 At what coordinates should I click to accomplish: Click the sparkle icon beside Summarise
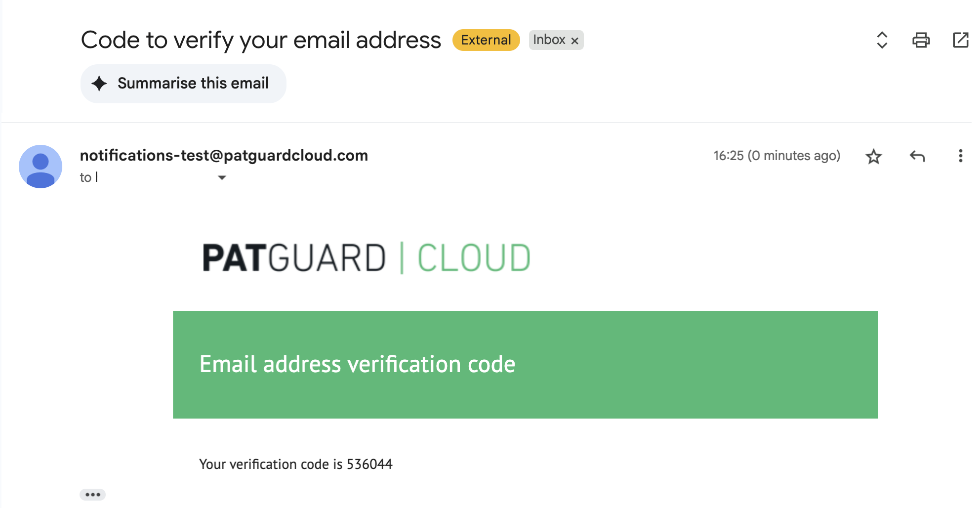(99, 84)
